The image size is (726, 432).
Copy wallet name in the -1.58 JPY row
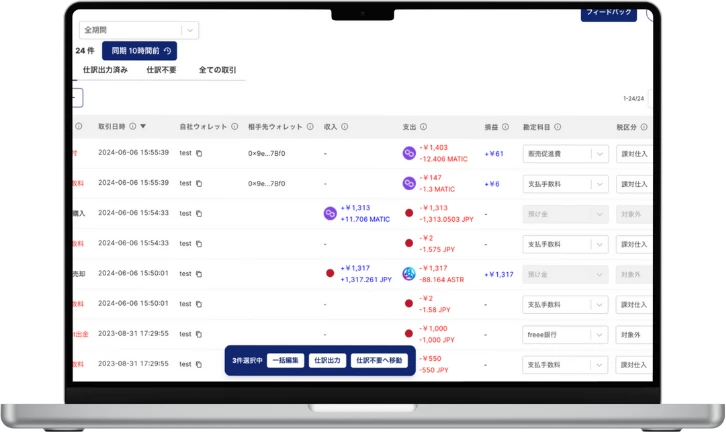[x=199, y=304]
